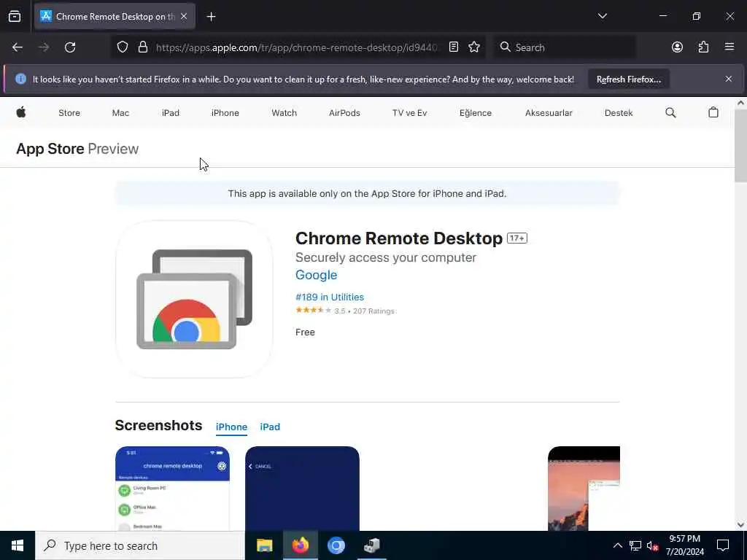This screenshot has height=560, width=747.
Task: Open second dark blue Cancel screenshot
Action: point(302,489)
